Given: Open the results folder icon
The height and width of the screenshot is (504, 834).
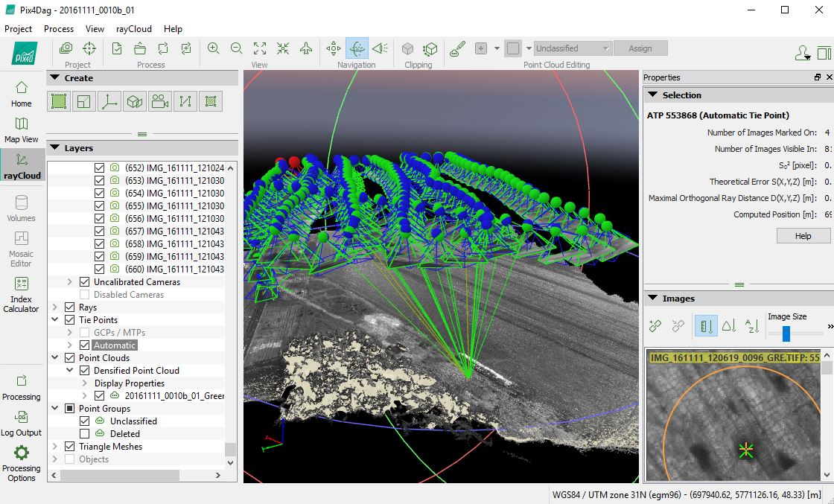Looking at the screenshot, I should (140, 48).
